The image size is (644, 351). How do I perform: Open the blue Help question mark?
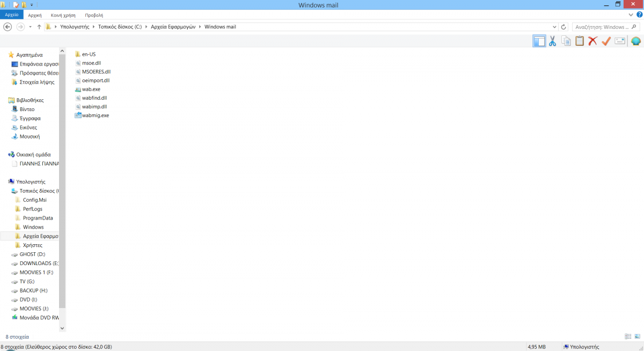point(640,16)
